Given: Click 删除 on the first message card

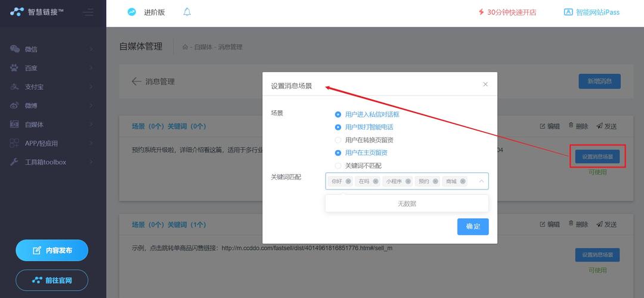Looking at the screenshot, I should [578, 126].
